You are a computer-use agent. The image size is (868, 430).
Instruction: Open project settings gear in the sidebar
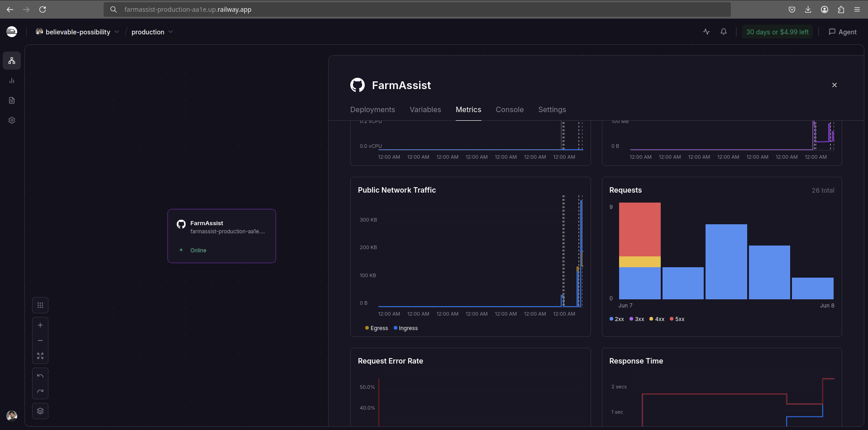pos(12,120)
